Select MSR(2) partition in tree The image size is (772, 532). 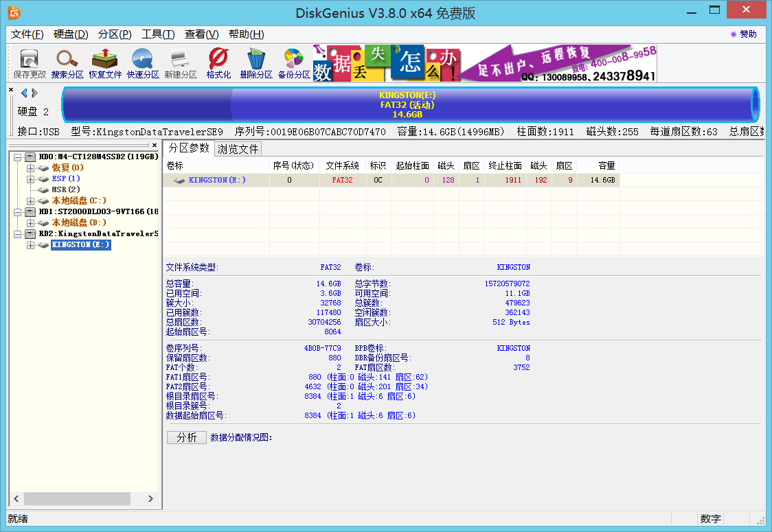point(66,189)
